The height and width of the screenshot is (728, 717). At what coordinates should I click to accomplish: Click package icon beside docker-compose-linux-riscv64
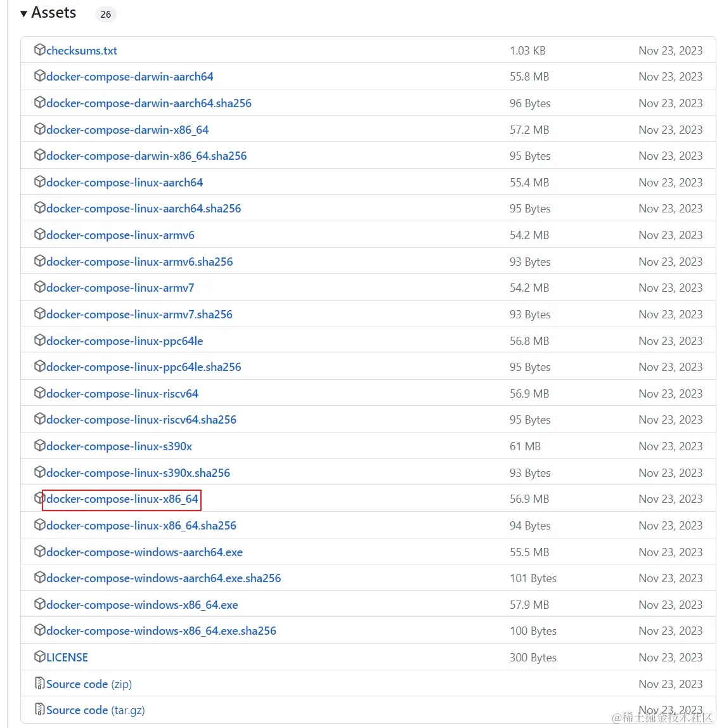40,393
